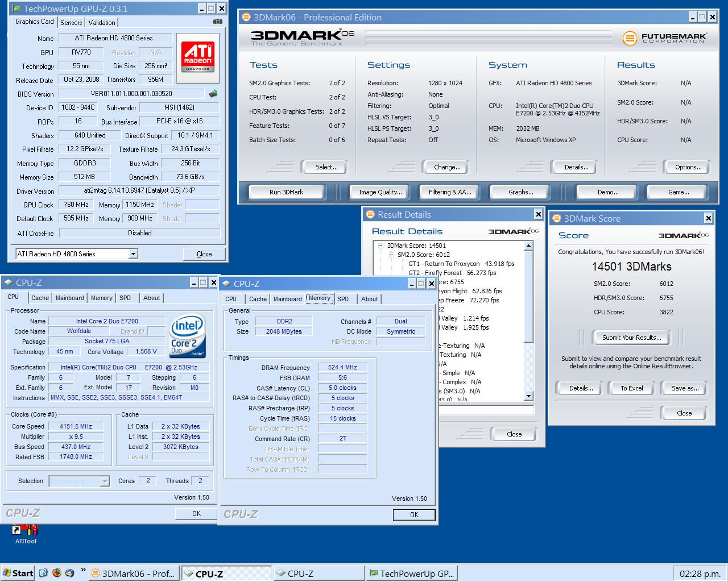The height and width of the screenshot is (582, 728).
Task: Click the Demo button in 3DMark06
Action: pos(607,192)
